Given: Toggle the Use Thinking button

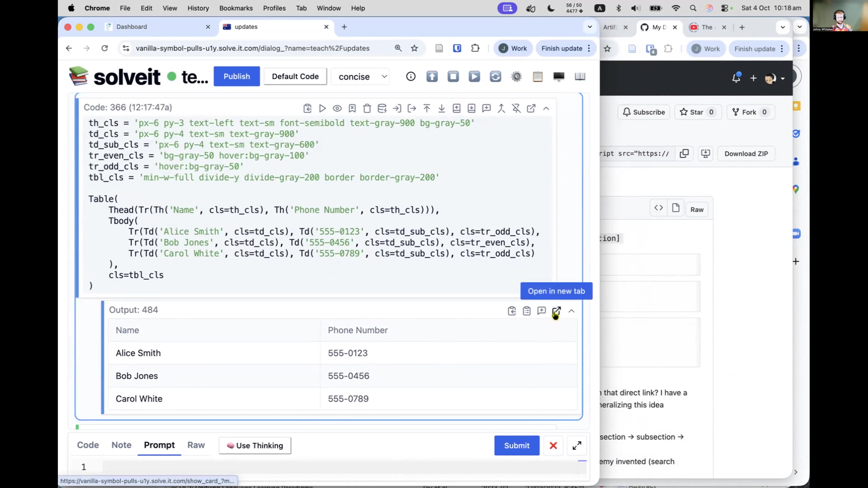Looking at the screenshot, I should coord(255,446).
